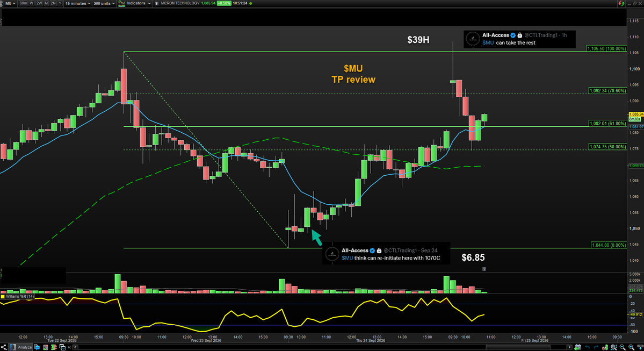Click the volume panel info icon
644x351 pixels.
click(x=484, y=269)
